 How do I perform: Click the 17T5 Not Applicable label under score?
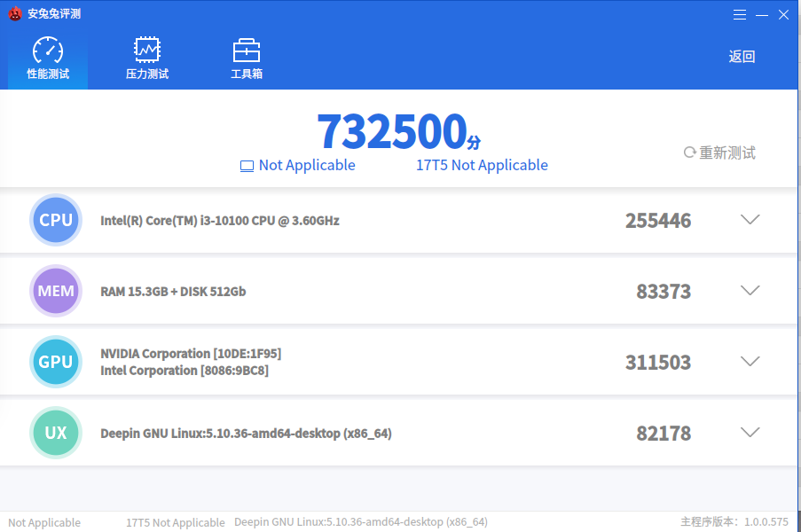482,166
